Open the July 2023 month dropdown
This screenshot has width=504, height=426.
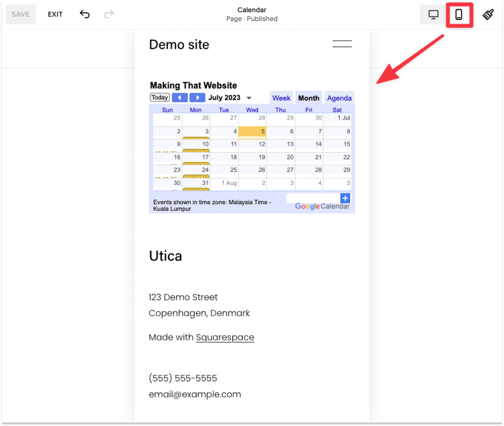click(249, 98)
